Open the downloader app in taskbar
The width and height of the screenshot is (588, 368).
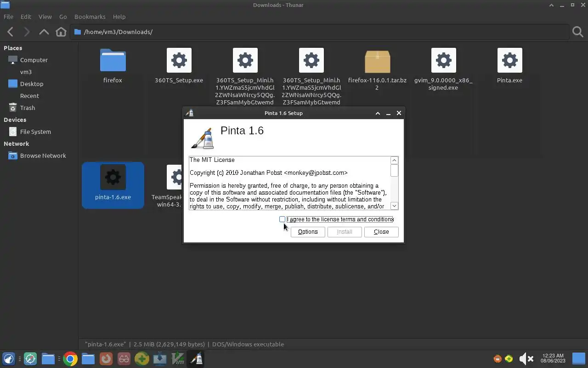click(160, 359)
